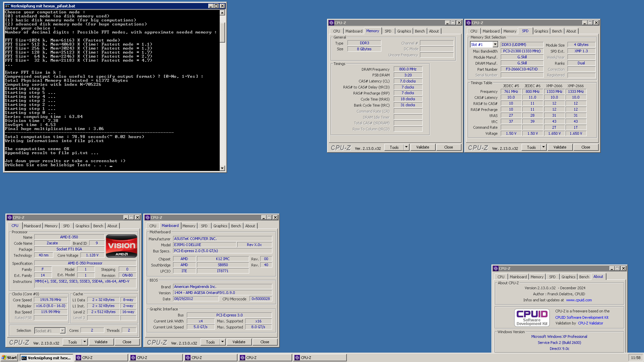This screenshot has width=644, height=362.
Task: Click the AMD Vision logo in the CPU window
Action: pos(121,246)
